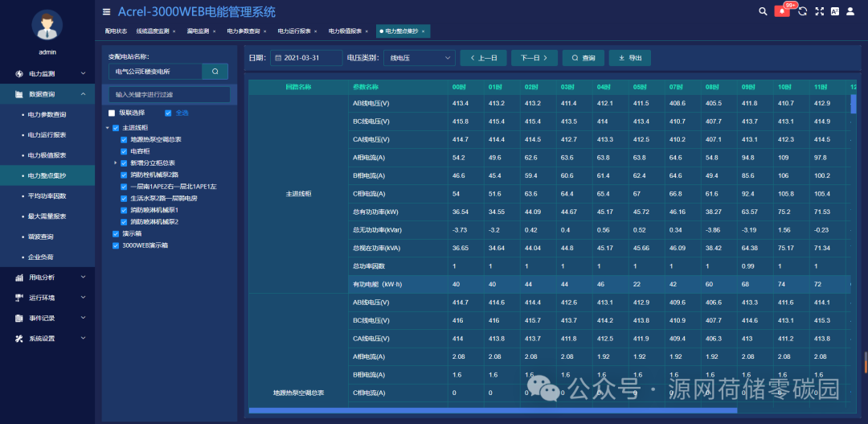This screenshot has height=424, width=868.
Task: Select the 生活水泵2路一层弱电房 tree item
Action: point(163,199)
